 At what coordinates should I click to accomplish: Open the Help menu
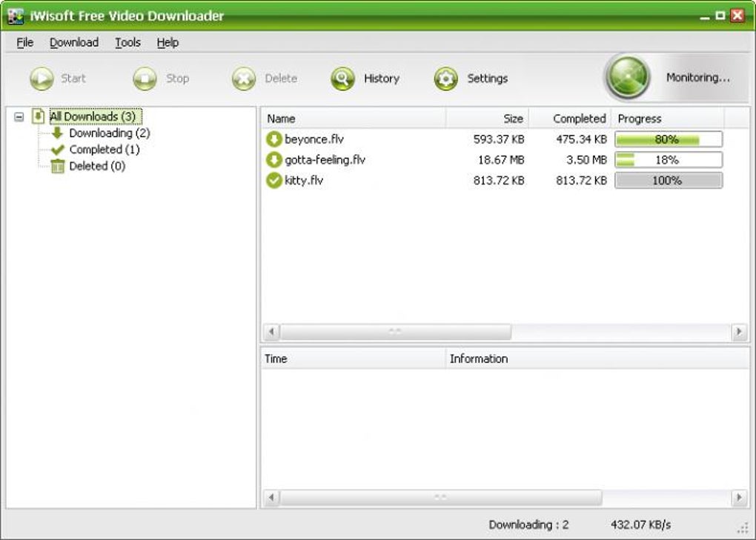[168, 42]
